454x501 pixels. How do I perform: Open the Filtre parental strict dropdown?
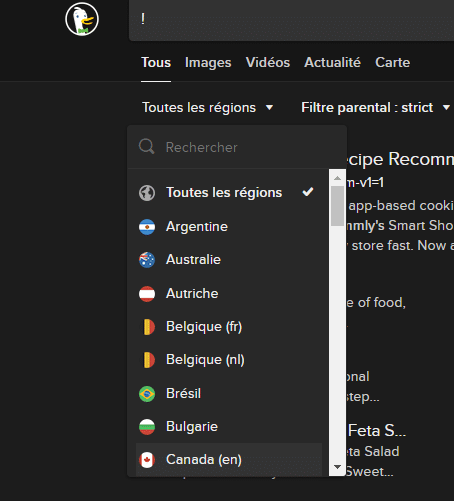tap(375, 107)
